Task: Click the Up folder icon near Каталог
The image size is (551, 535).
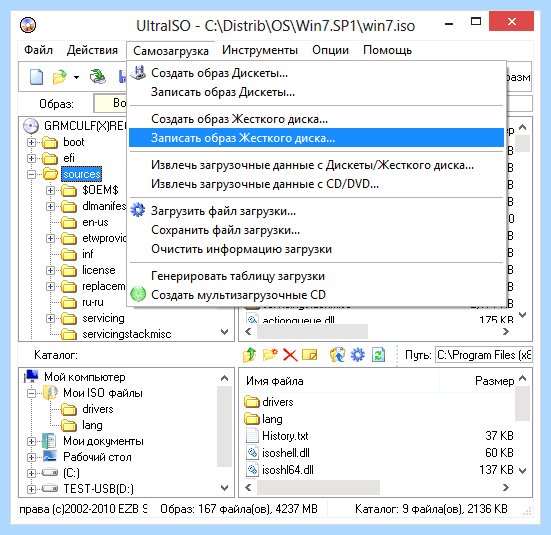Action: click(x=249, y=355)
